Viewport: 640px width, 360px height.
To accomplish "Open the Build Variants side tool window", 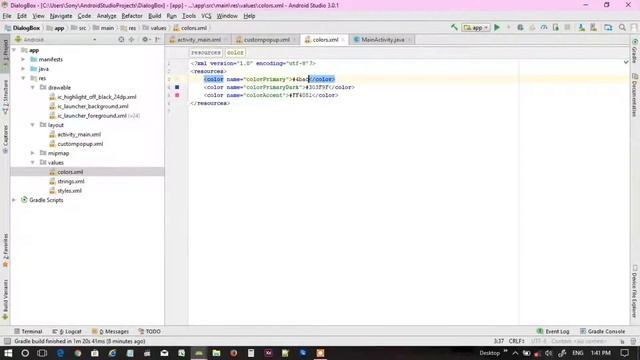I will point(5,299).
